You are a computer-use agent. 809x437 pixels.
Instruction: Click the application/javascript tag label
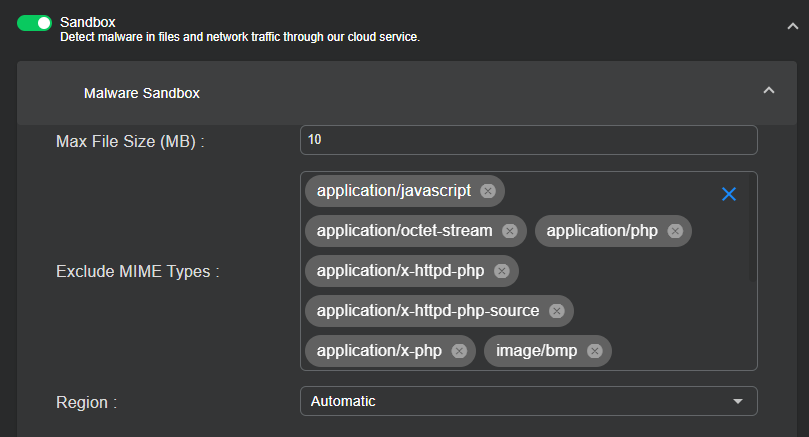click(x=393, y=191)
